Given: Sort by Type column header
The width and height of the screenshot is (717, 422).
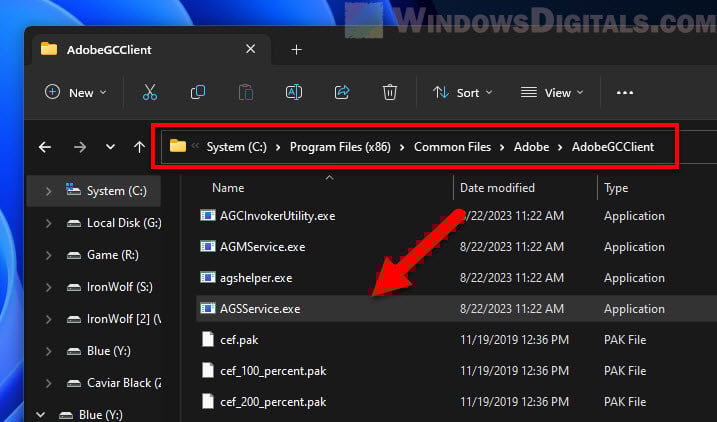Looking at the screenshot, I should tap(616, 188).
